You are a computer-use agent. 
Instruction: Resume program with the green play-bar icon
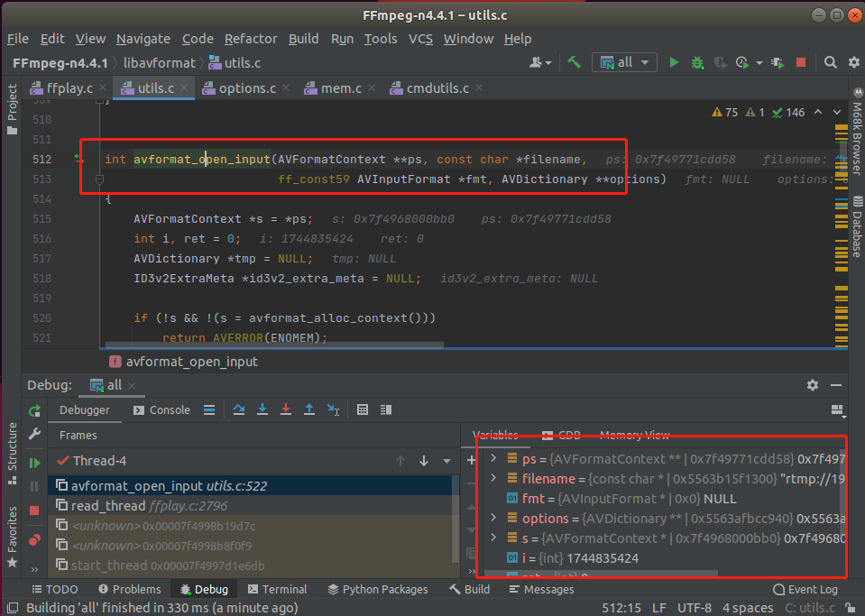[x=35, y=463]
